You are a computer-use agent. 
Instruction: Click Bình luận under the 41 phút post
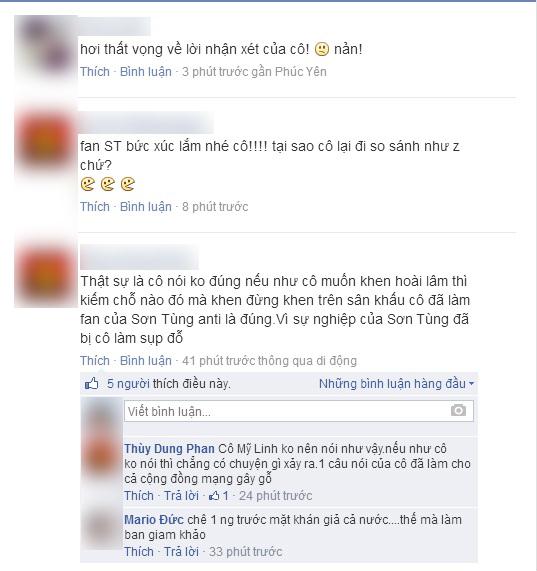146,361
